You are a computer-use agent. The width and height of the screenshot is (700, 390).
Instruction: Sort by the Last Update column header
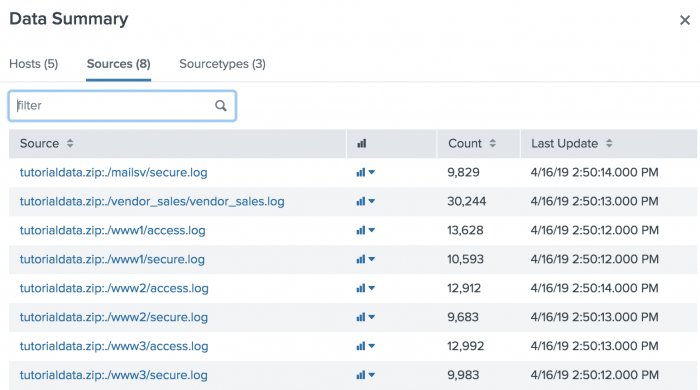571,143
